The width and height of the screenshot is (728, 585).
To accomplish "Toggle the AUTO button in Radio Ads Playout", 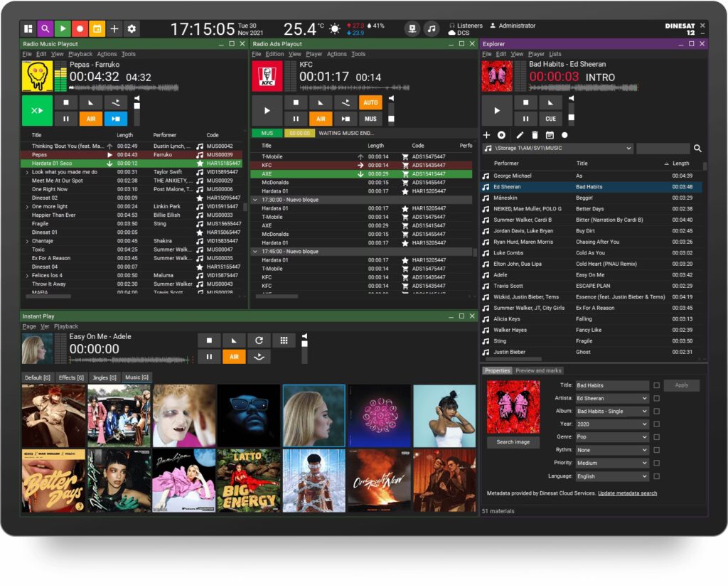I will 370,102.
